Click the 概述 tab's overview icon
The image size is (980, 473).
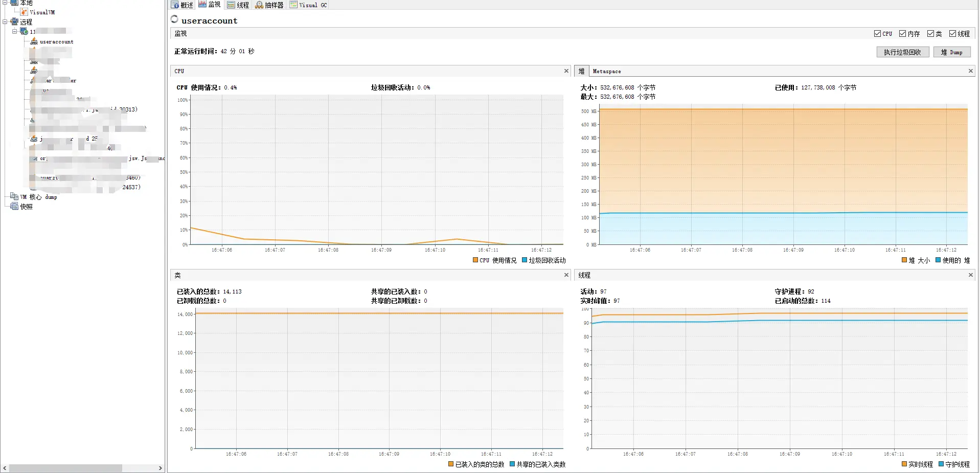click(175, 5)
